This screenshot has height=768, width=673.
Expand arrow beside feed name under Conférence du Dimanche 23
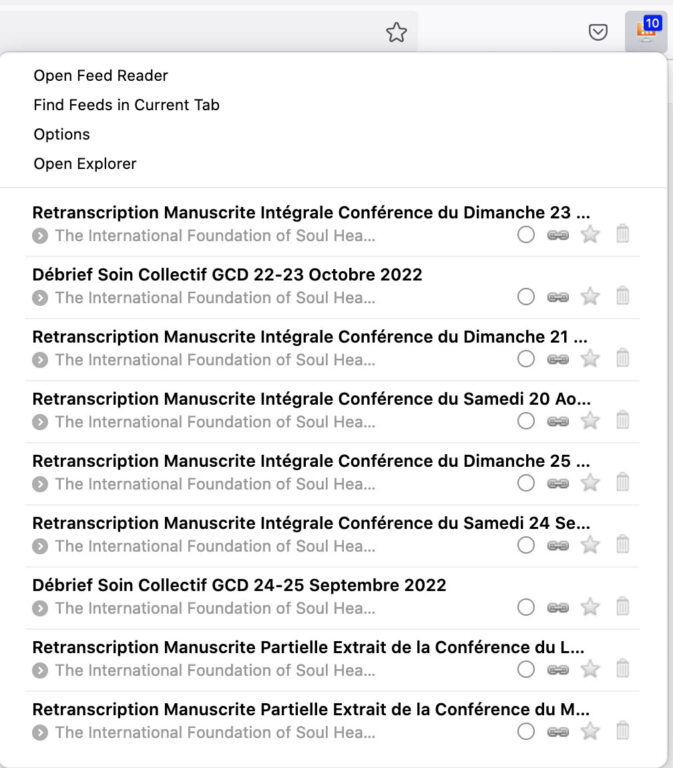pyautogui.click(x=40, y=236)
